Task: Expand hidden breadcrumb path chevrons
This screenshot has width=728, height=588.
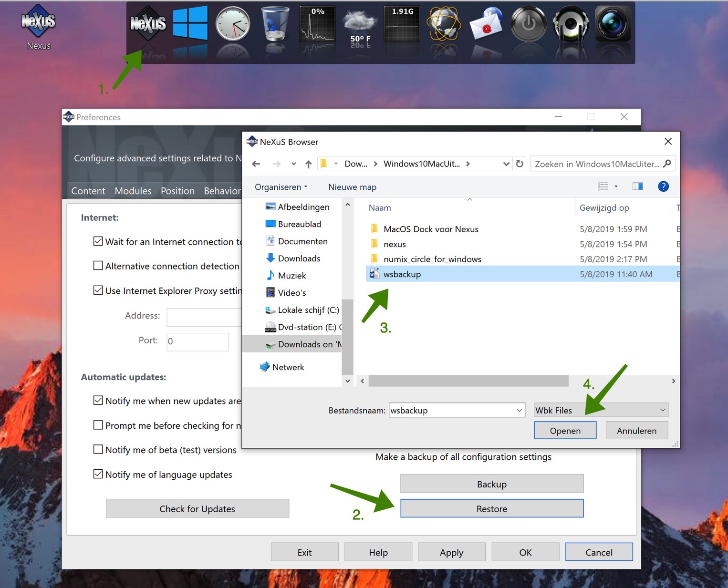Action: pos(336,164)
